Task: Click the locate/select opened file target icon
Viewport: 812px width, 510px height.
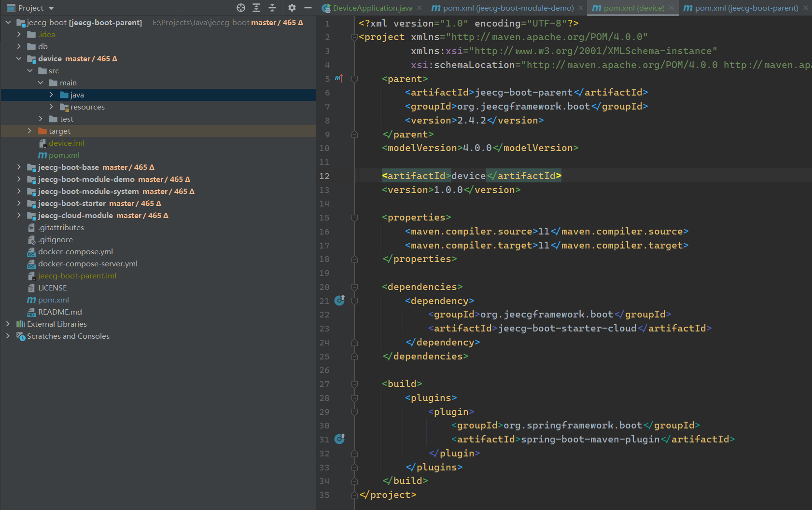Action: click(x=241, y=8)
